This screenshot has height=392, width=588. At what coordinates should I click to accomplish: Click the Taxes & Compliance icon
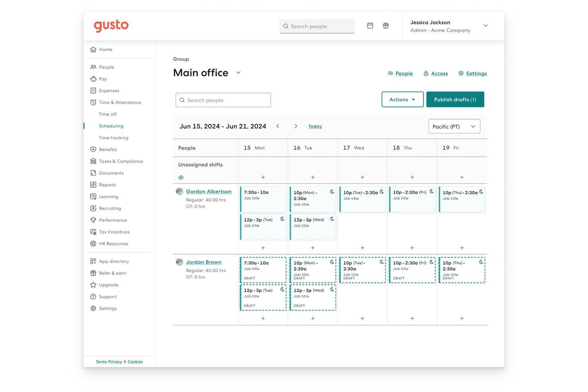pos(93,161)
